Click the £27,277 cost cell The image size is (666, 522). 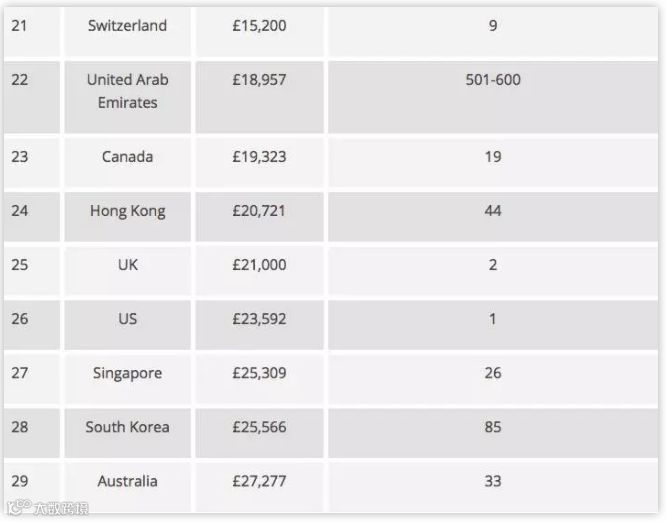click(x=259, y=487)
